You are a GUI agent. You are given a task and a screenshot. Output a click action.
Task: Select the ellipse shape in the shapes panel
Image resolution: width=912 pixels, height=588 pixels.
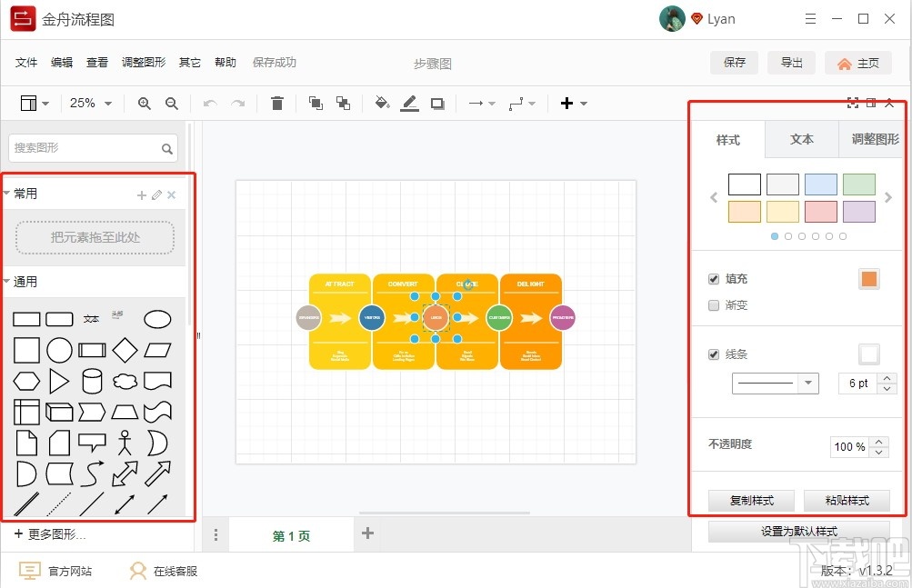coord(157,318)
